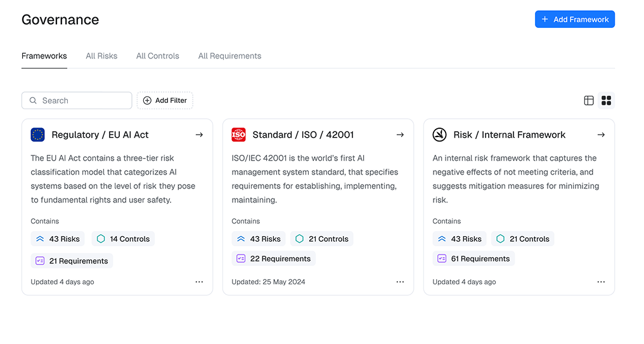Click the magnifier icon in search box
This screenshot has width=644, height=344.
coord(34,100)
